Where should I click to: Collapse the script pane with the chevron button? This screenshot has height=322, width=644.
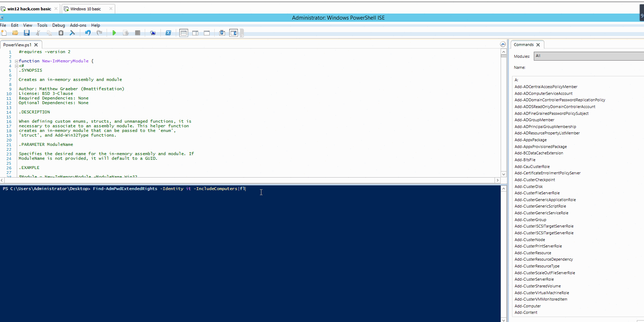point(503,45)
